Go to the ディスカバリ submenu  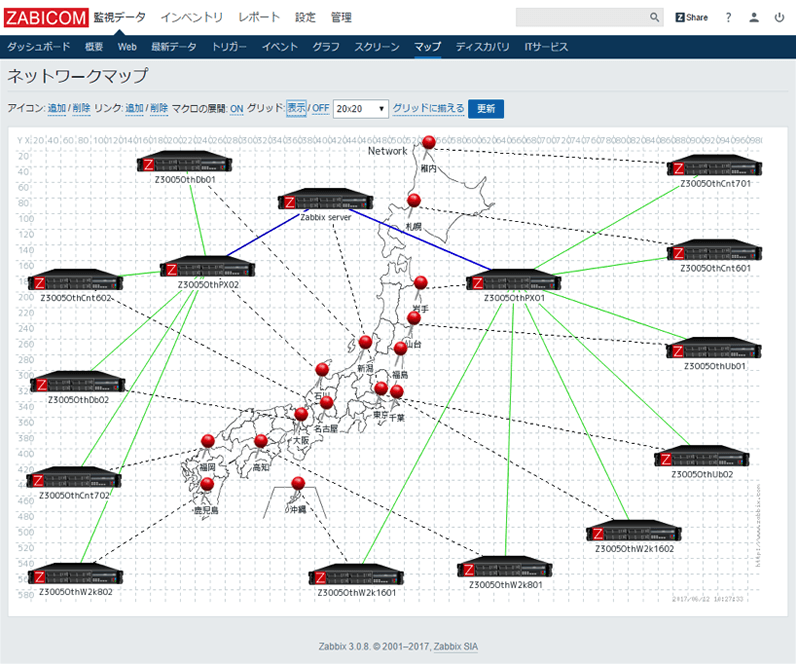[482, 47]
